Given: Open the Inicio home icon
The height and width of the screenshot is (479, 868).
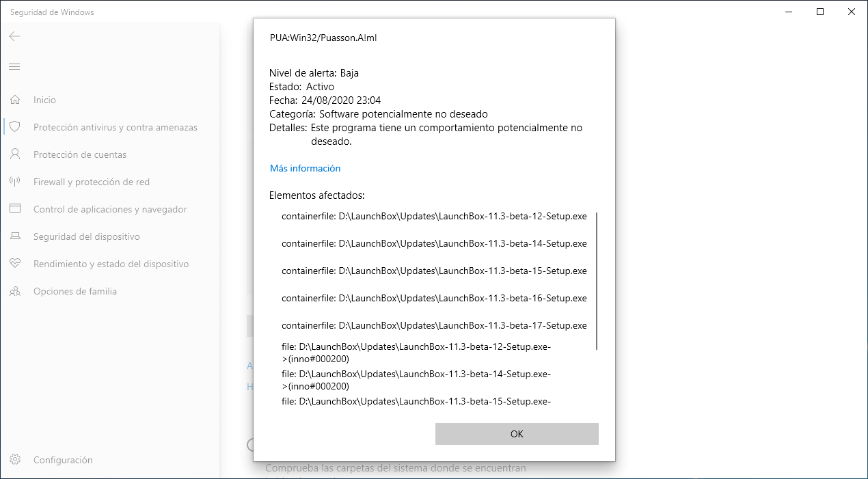Looking at the screenshot, I should click(15, 100).
